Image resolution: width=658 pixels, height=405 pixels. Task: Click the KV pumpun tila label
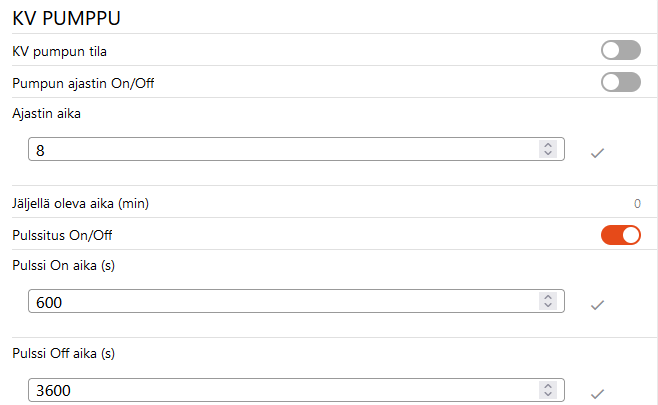59,51
